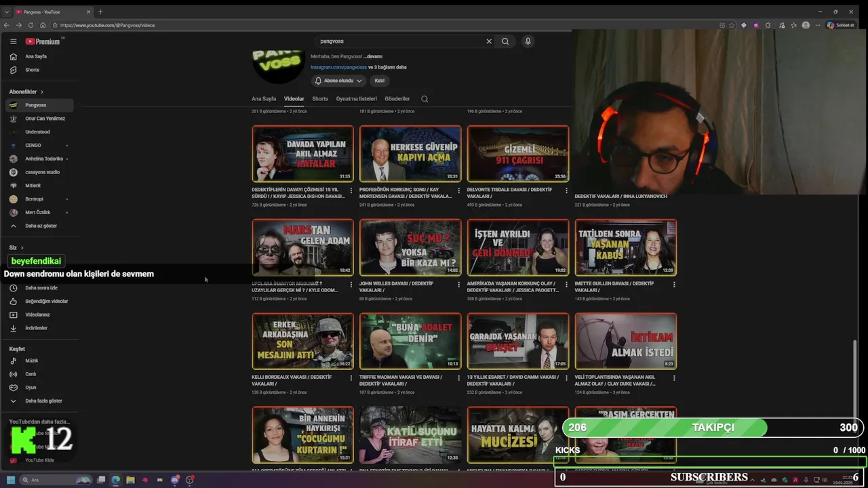Click the magnifier search button beside the search box
Viewport: 868px width, 488px height.
pos(505,41)
